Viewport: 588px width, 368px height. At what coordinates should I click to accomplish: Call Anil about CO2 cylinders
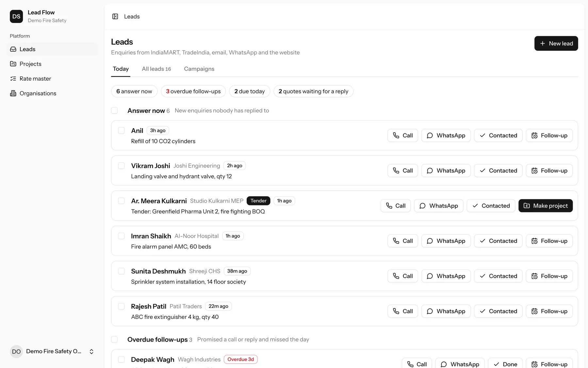pos(402,135)
